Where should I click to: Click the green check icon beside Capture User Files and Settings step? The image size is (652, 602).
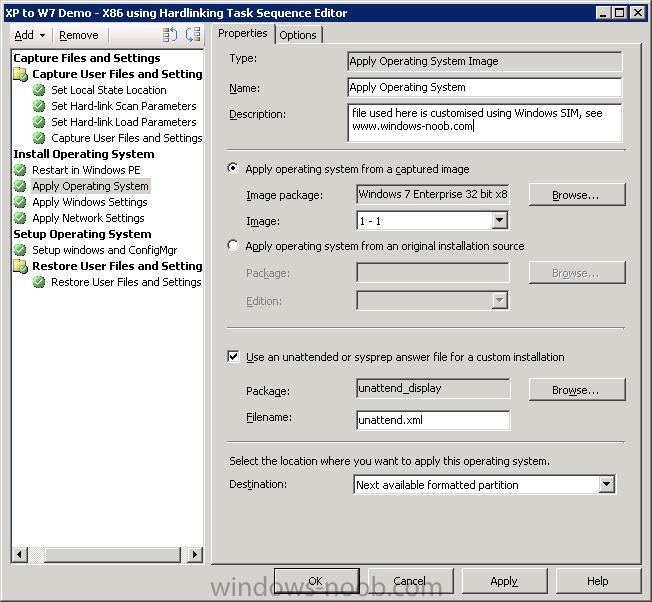(39, 138)
